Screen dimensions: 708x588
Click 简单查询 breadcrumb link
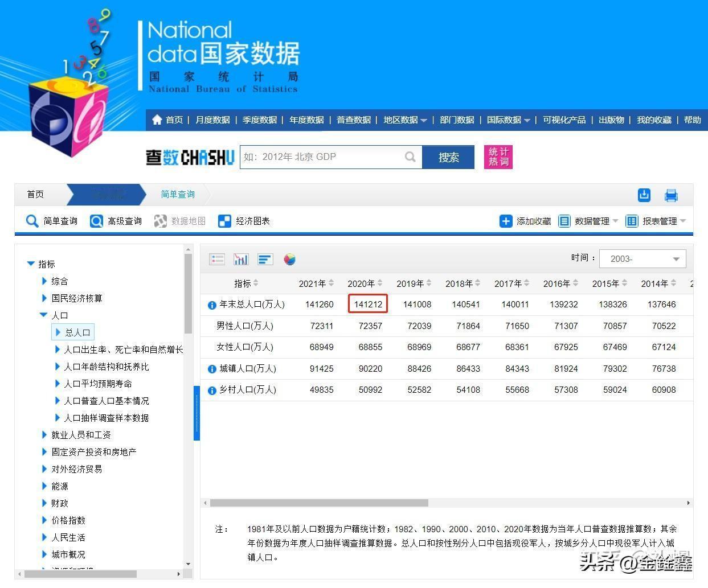point(178,194)
